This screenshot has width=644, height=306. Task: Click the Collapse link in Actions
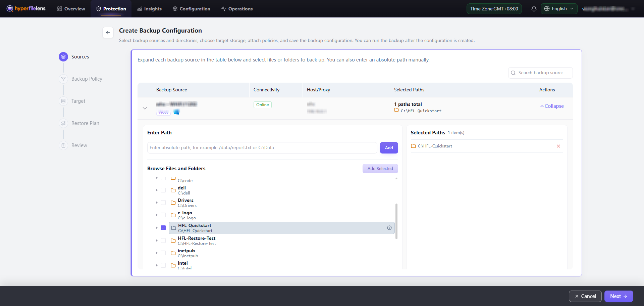(x=552, y=106)
